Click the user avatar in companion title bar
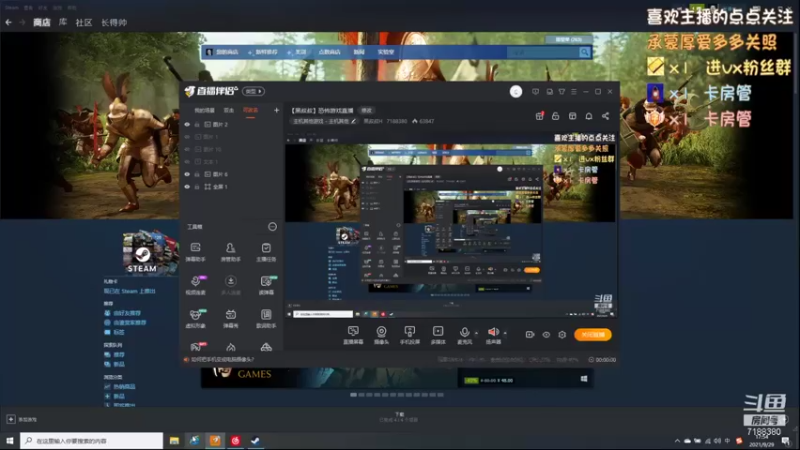This screenshot has height=450, width=800. tap(516, 92)
